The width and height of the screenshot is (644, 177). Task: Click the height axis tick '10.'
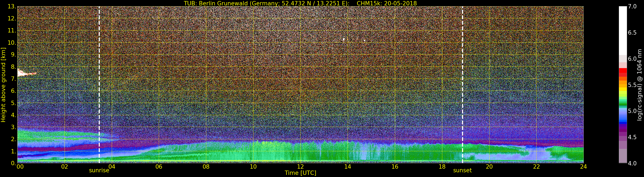click(12, 43)
